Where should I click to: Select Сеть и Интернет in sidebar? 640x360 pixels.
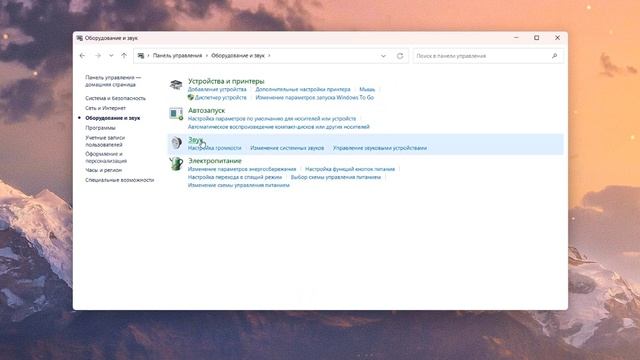pos(105,108)
